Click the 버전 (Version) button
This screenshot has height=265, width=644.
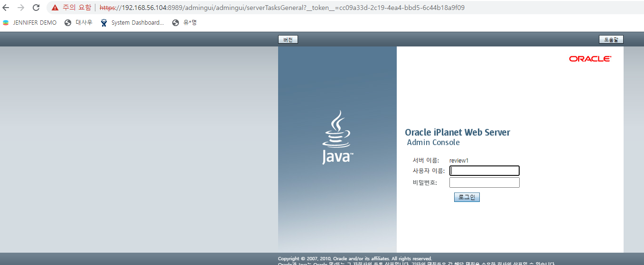click(x=288, y=40)
